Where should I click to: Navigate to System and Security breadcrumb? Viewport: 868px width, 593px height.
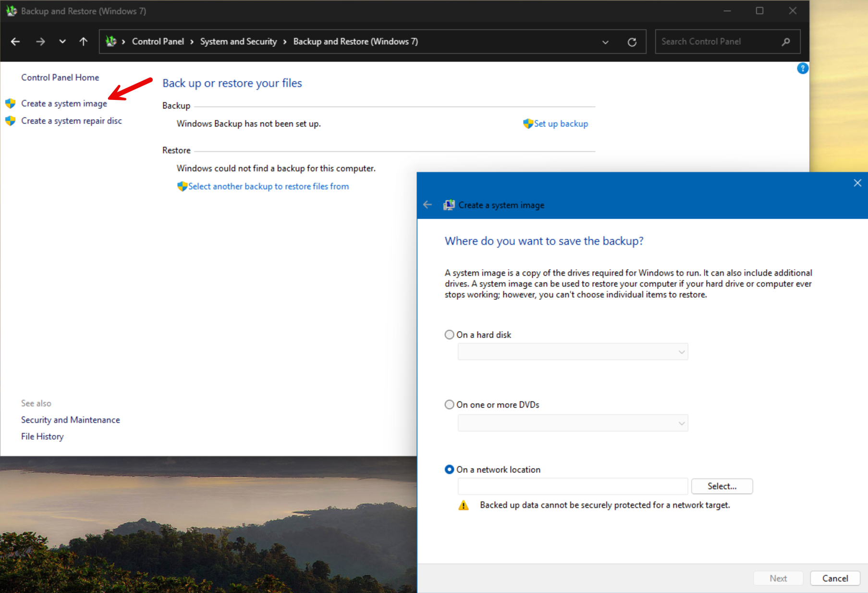239,41
